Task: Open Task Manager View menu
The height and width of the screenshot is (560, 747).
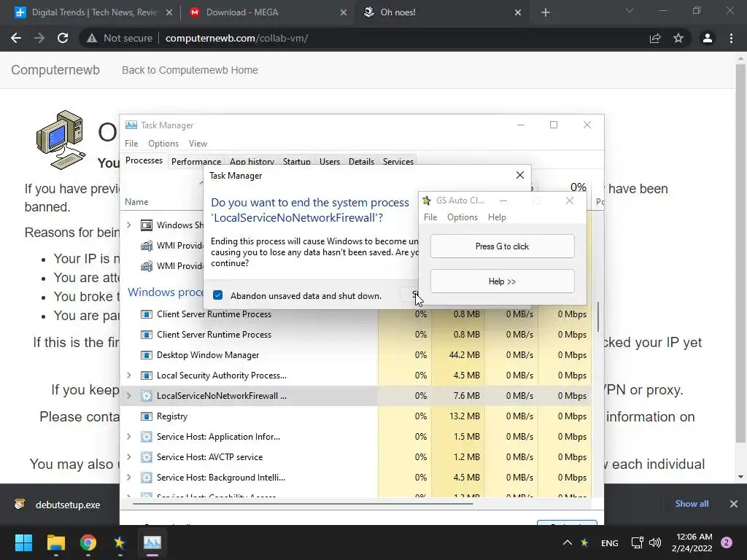Action: [198, 144]
